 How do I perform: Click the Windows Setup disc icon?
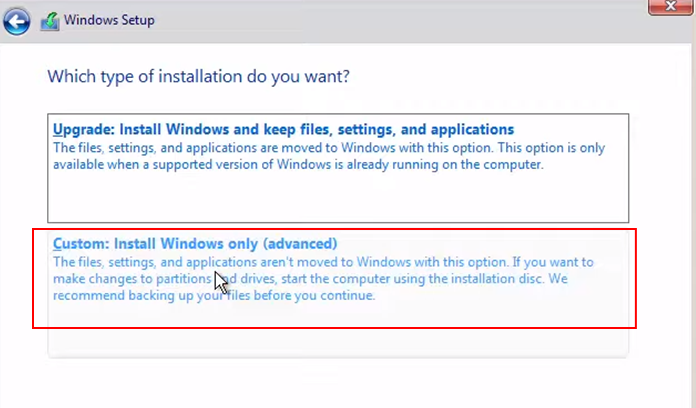49,20
